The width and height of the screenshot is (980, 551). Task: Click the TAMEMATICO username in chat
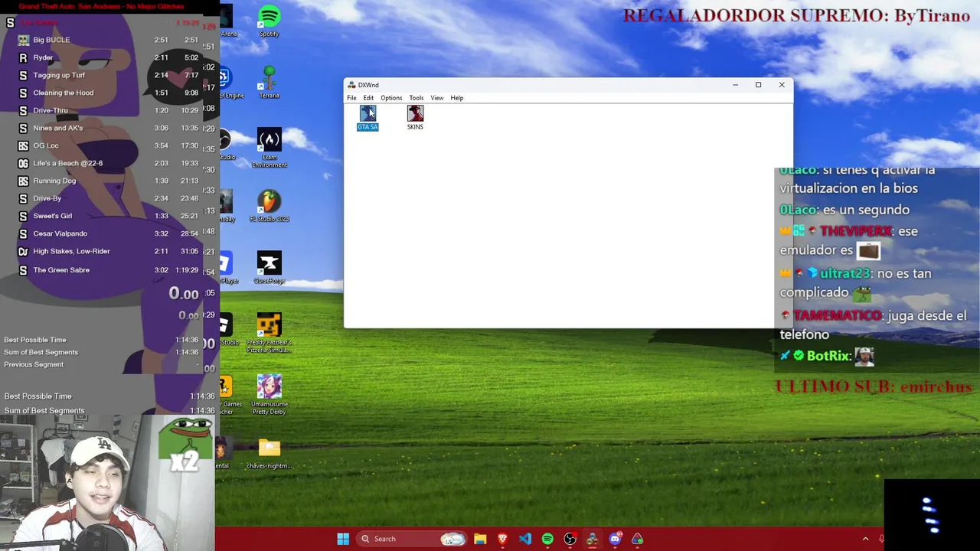click(x=837, y=315)
